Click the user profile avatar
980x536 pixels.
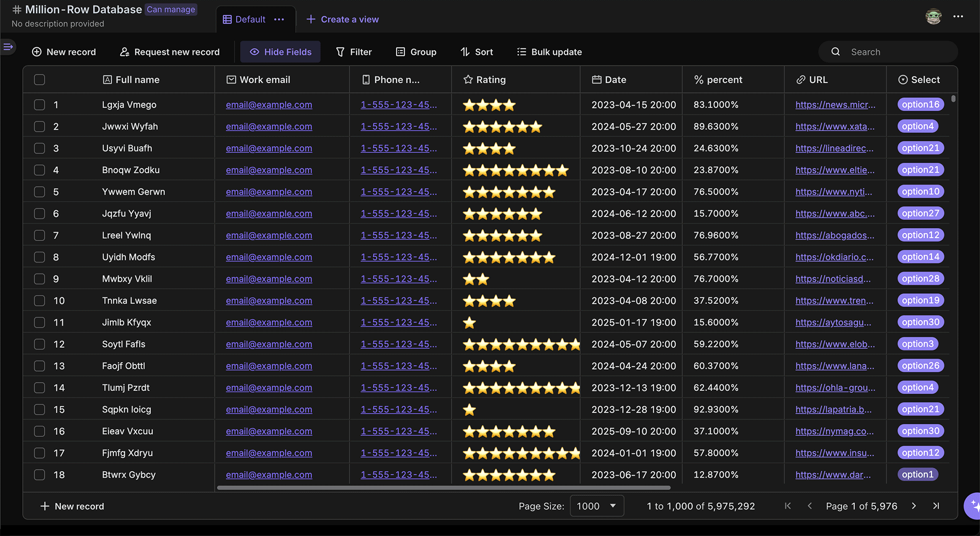(x=933, y=16)
